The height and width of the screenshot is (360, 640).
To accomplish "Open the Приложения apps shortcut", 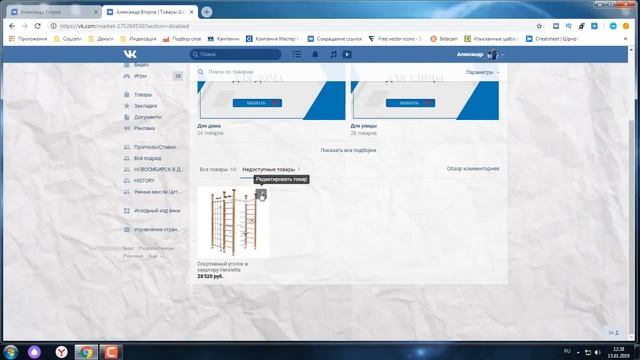I will (28, 39).
